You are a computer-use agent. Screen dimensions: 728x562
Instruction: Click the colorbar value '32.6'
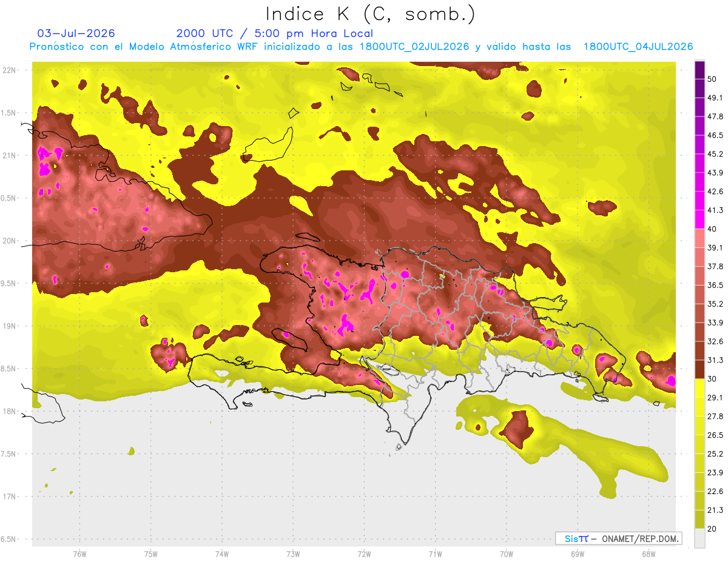[715, 341]
